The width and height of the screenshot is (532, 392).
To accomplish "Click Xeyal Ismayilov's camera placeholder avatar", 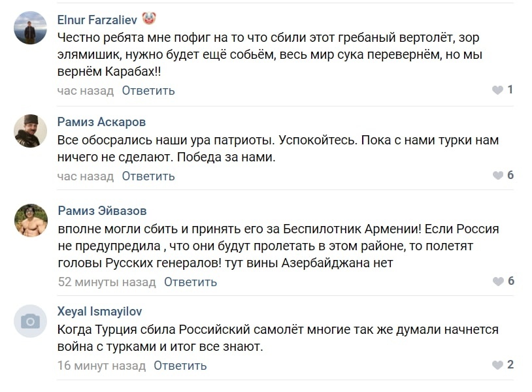I will click(x=30, y=321).
